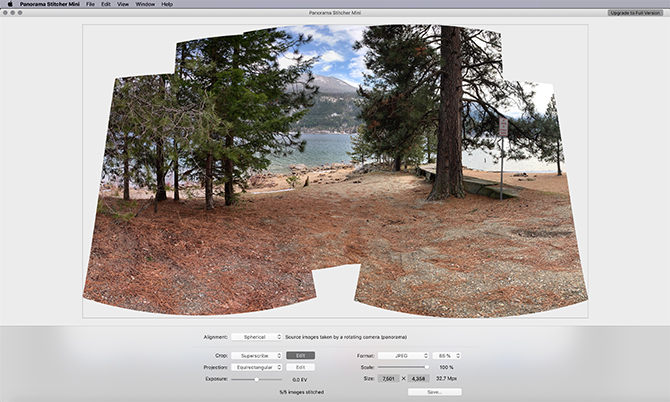Open the Format JPEG dropdown
Image resolution: width=670 pixels, height=402 pixels.
[403, 355]
